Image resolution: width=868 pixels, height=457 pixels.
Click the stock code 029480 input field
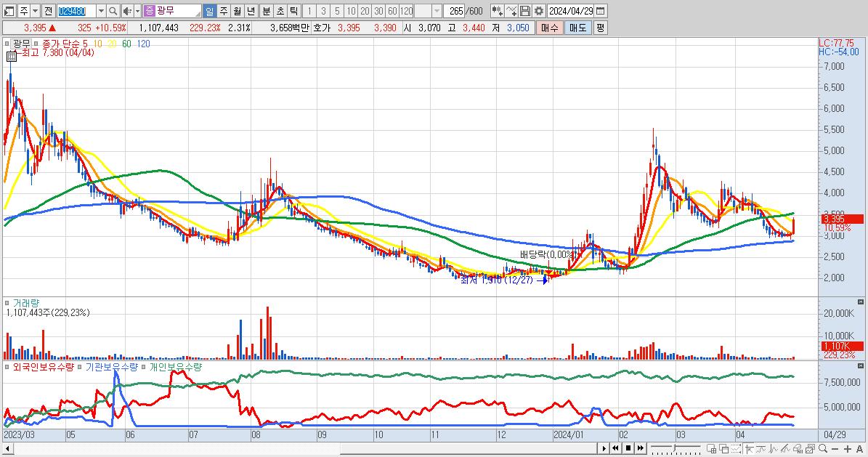[76, 11]
